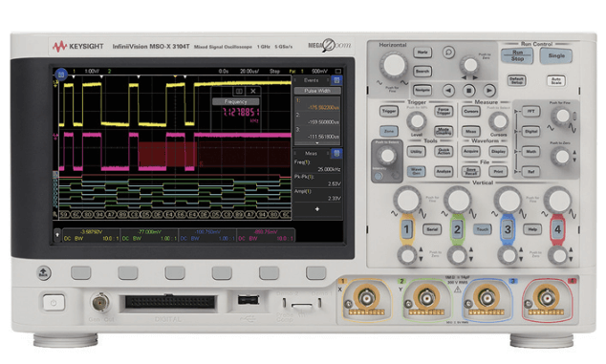Push the Horiz menu key

point(422,53)
